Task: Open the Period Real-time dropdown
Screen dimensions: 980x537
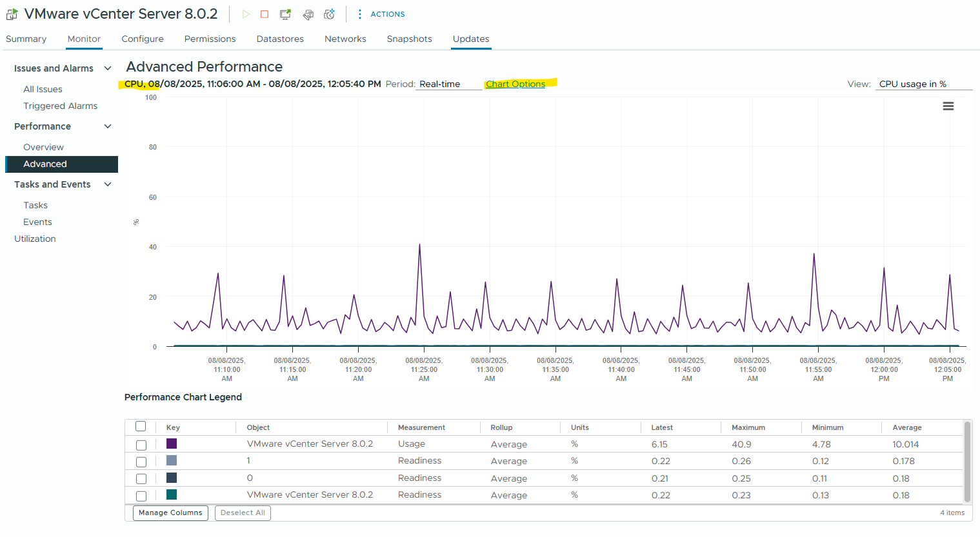Action: tap(449, 84)
